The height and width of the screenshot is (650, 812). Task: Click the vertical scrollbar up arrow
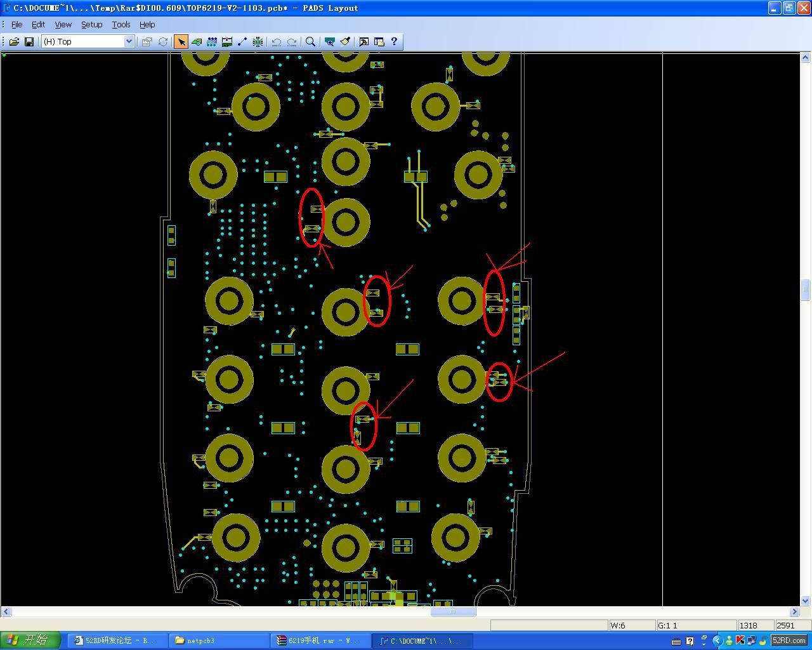(806, 58)
